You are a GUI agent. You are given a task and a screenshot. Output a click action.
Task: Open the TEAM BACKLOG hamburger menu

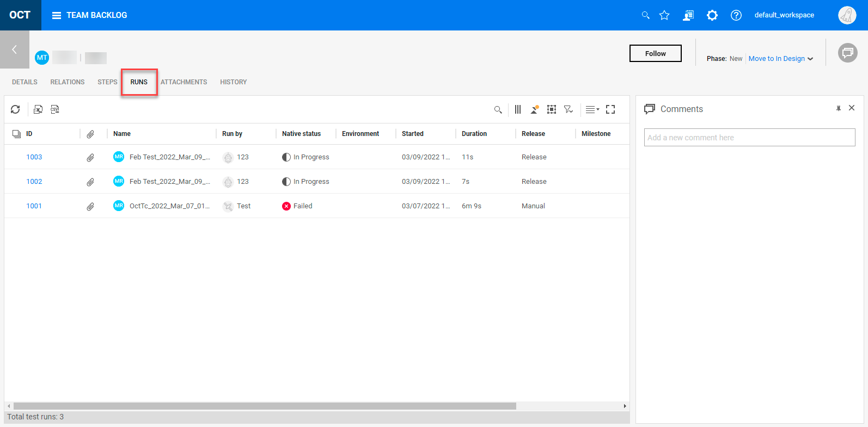(x=57, y=15)
